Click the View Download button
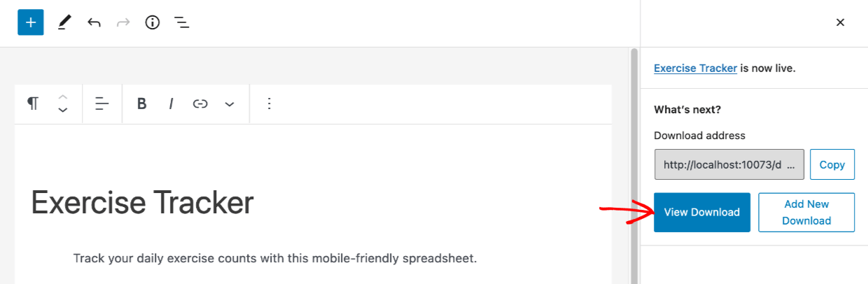The image size is (868, 284). click(x=702, y=213)
